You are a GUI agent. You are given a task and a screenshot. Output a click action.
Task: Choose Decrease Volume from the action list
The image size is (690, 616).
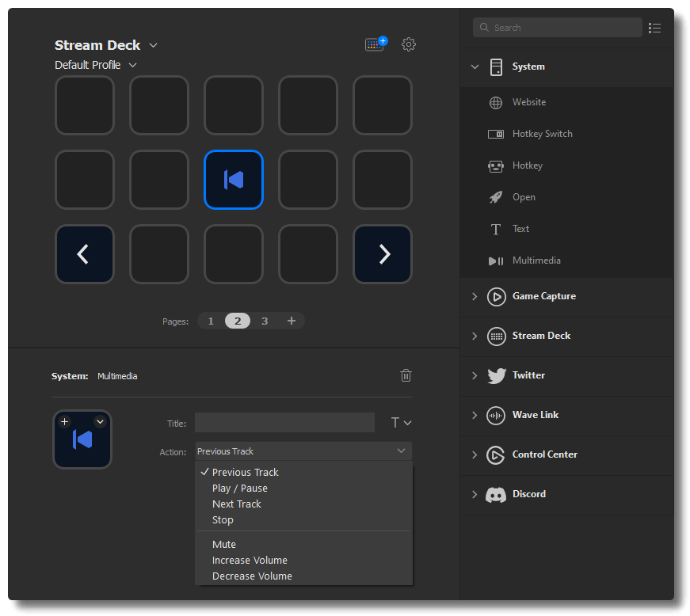coord(303,576)
